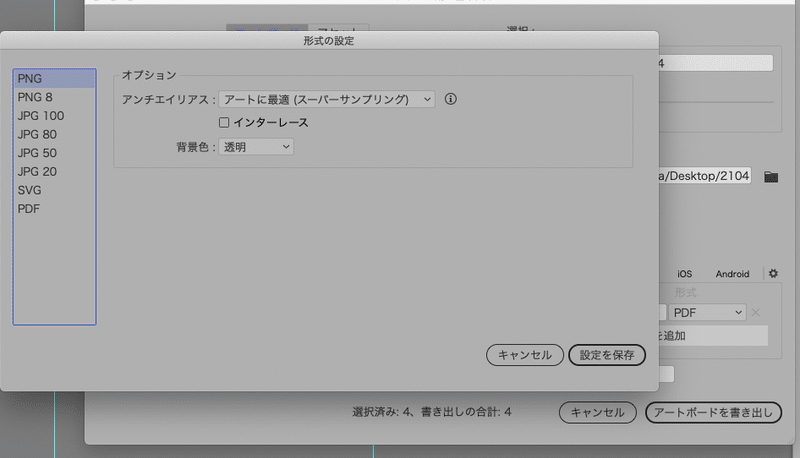Open the アンチエイリアス dropdown
800x458 pixels.
(x=327, y=99)
